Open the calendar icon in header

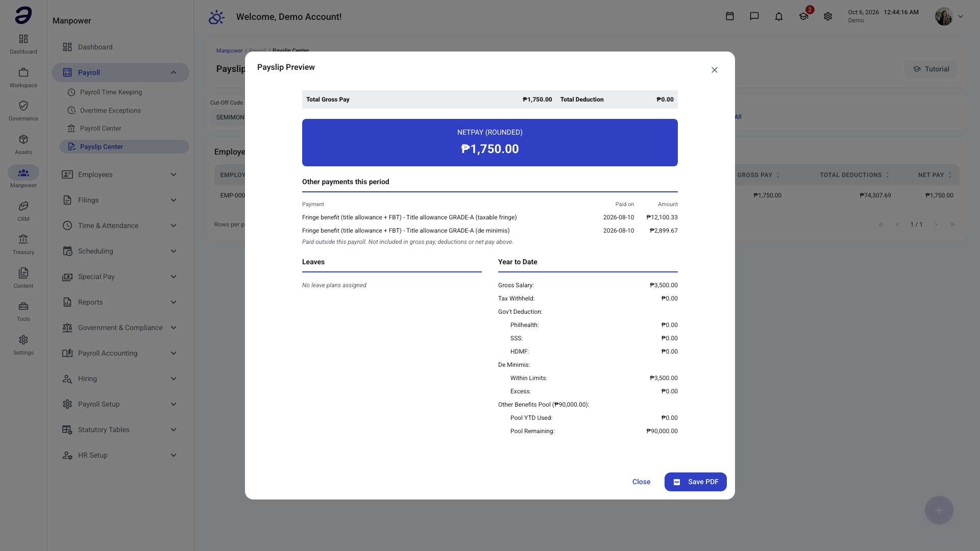point(730,16)
